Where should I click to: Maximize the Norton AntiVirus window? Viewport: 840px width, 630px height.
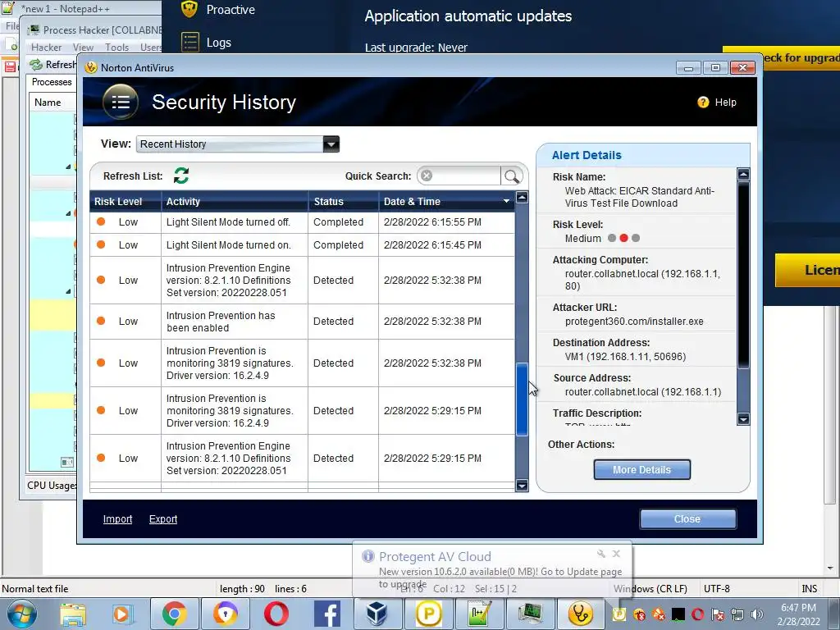715,68
